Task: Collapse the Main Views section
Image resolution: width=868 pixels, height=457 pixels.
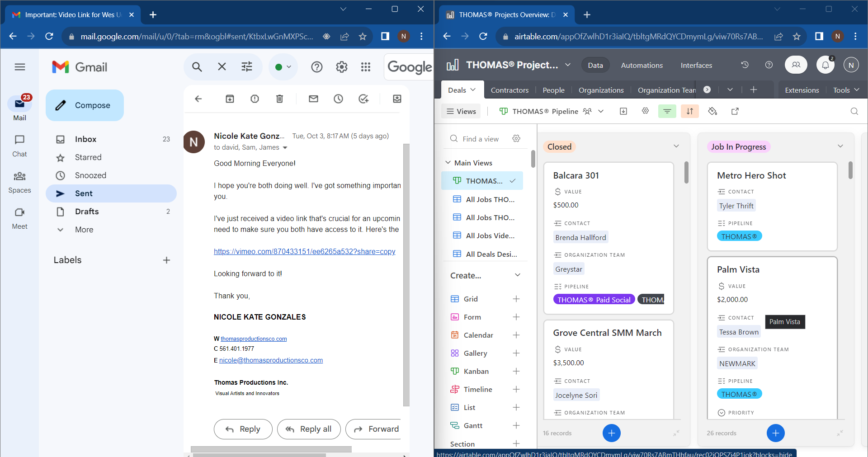Action: [x=448, y=163]
